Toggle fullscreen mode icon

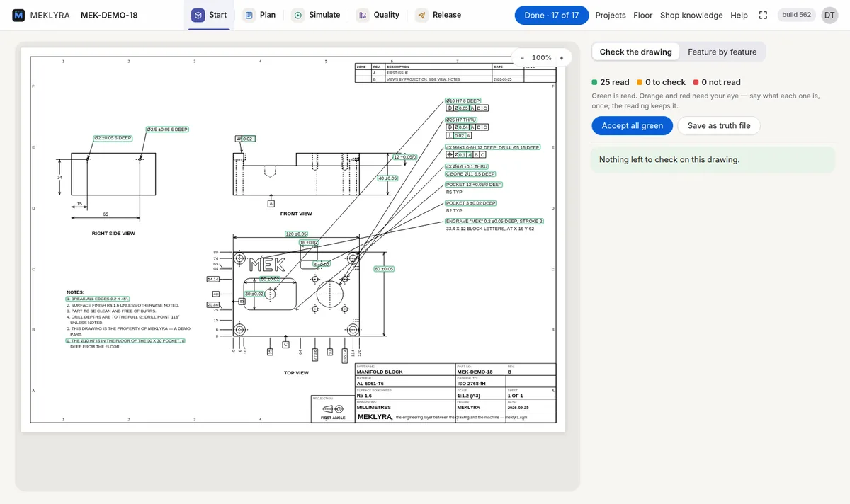point(763,15)
